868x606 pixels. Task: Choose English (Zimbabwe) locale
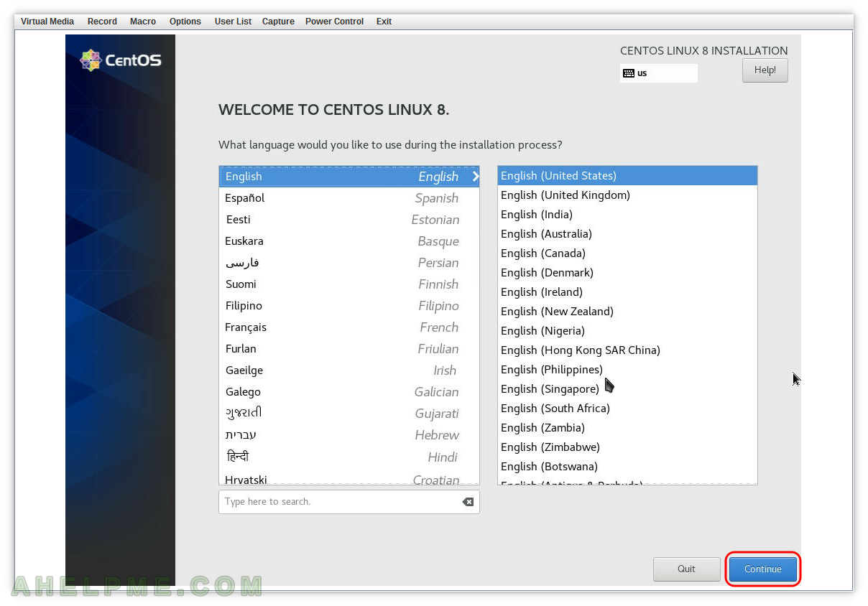627,447
